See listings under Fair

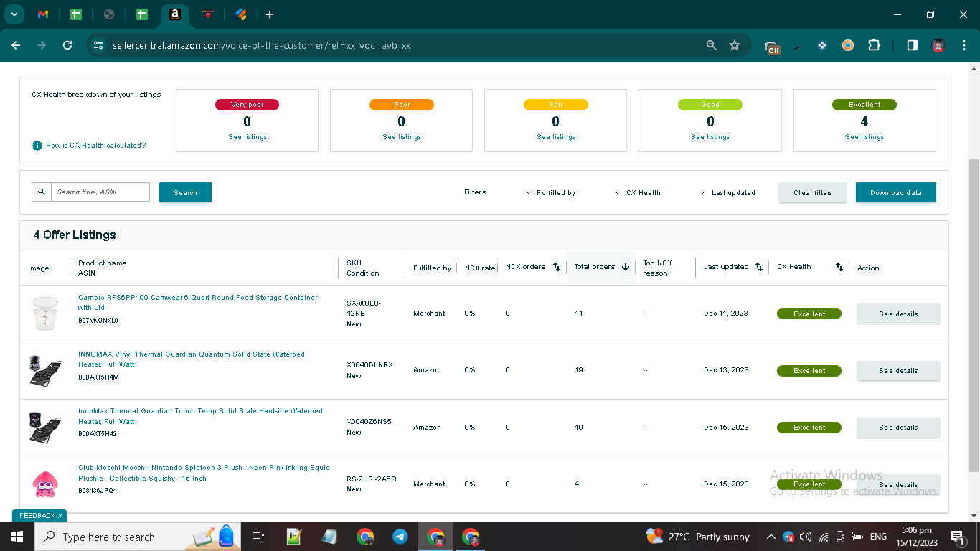point(556,137)
